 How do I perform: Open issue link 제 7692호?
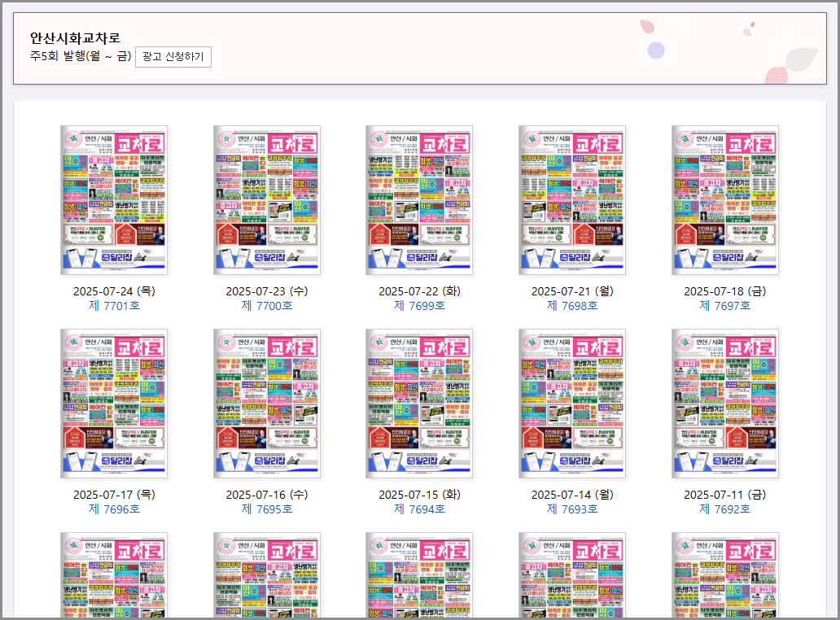pos(724,509)
